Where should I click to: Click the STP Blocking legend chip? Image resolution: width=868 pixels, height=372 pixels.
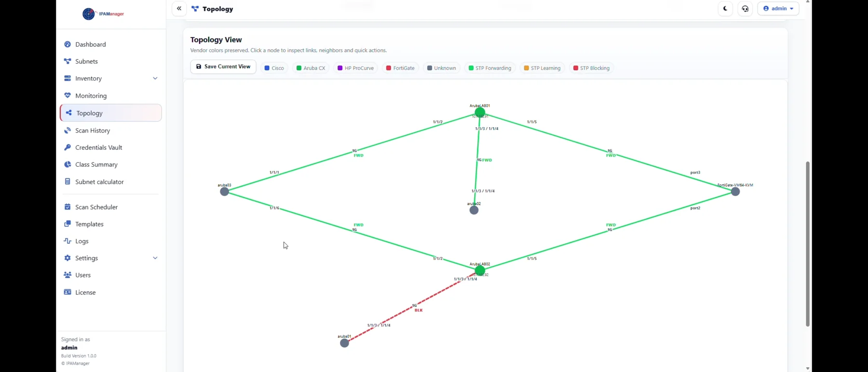(x=591, y=68)
